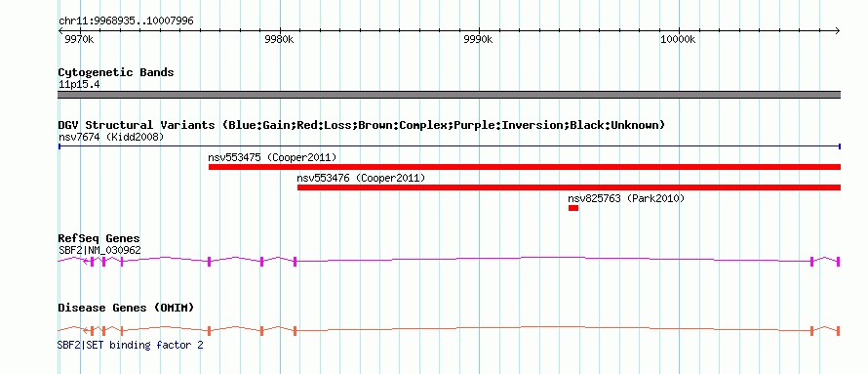Click the Cytogenetic Bands track title

(116, 72)
